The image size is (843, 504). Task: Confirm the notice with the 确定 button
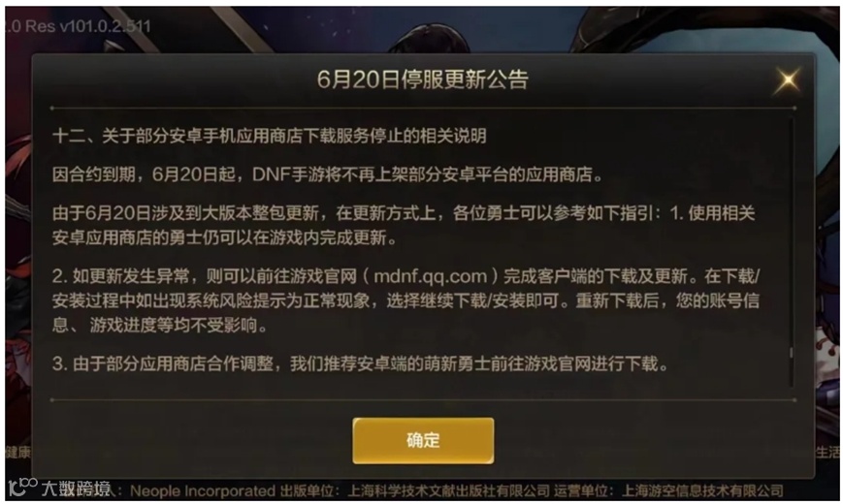click(423, 441)
